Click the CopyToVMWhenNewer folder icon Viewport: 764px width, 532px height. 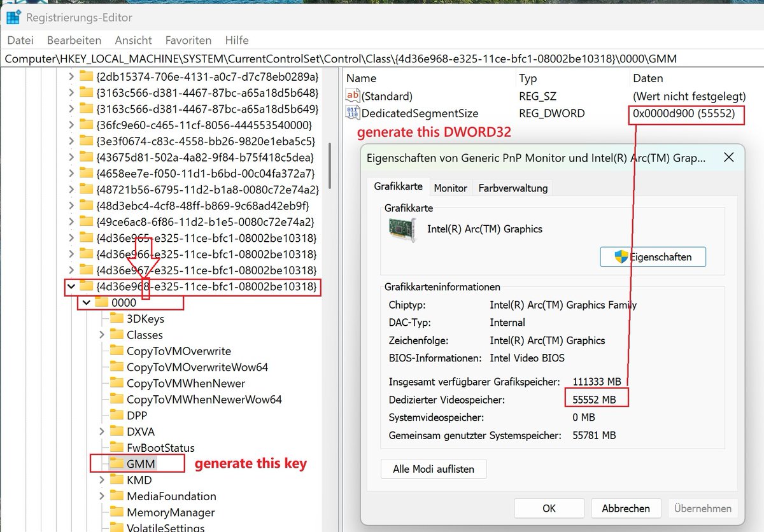tap(117, 383)
